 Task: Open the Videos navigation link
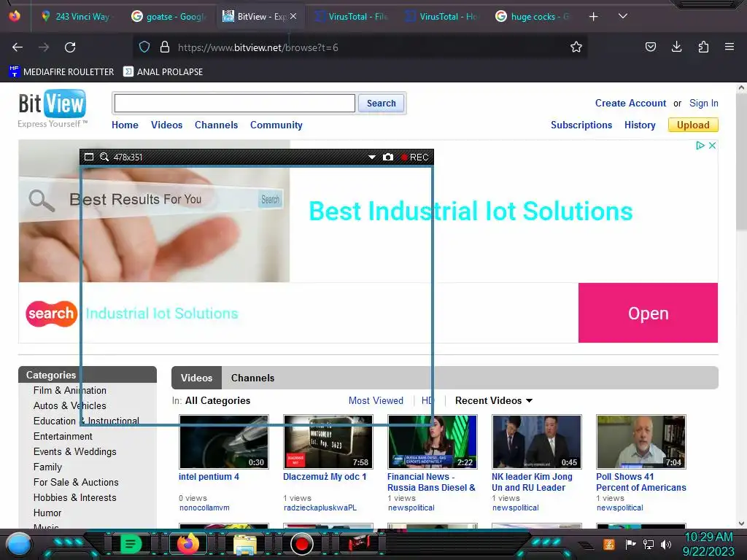coord(167,125)
